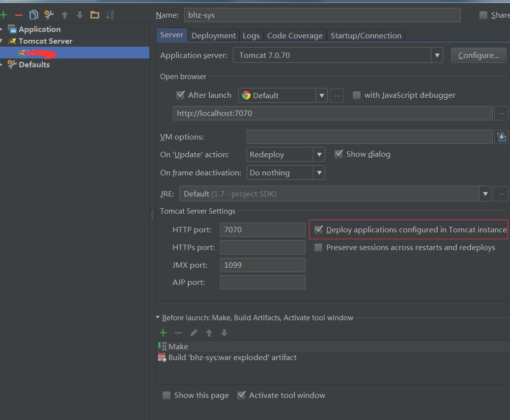Click the HTTP port field 7070
This screenshot has width=510, height=420.
pos(263,229)
